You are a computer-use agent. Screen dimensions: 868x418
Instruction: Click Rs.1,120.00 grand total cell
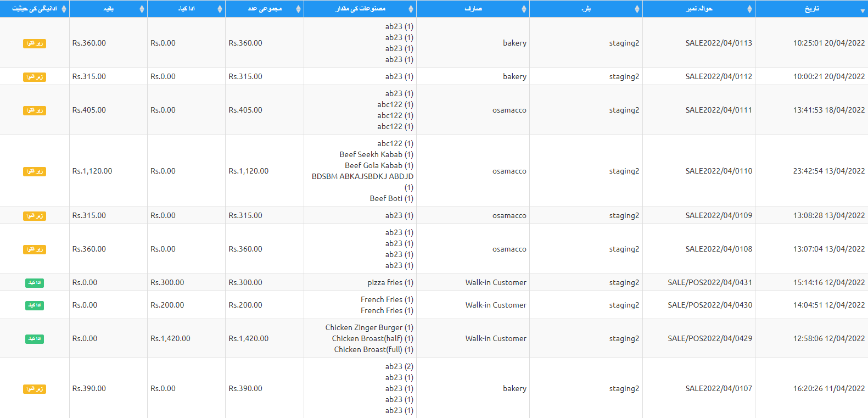pos(248,171)
